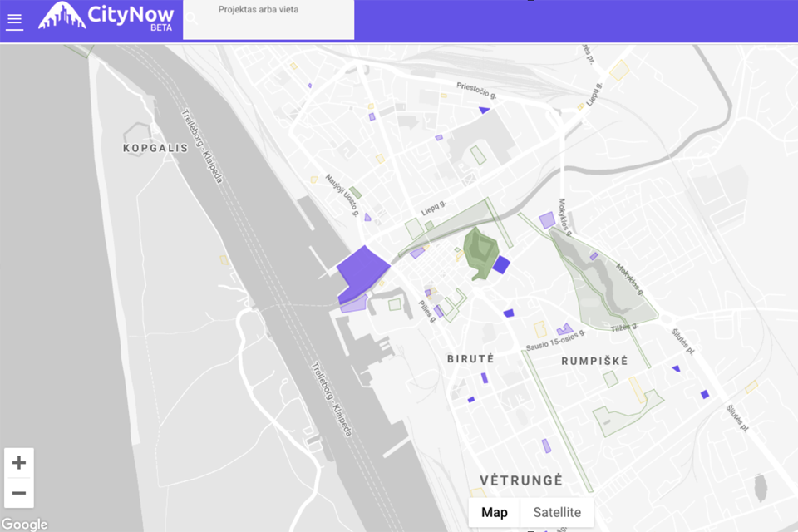Click the search magnifier icon

pos(192,18)
